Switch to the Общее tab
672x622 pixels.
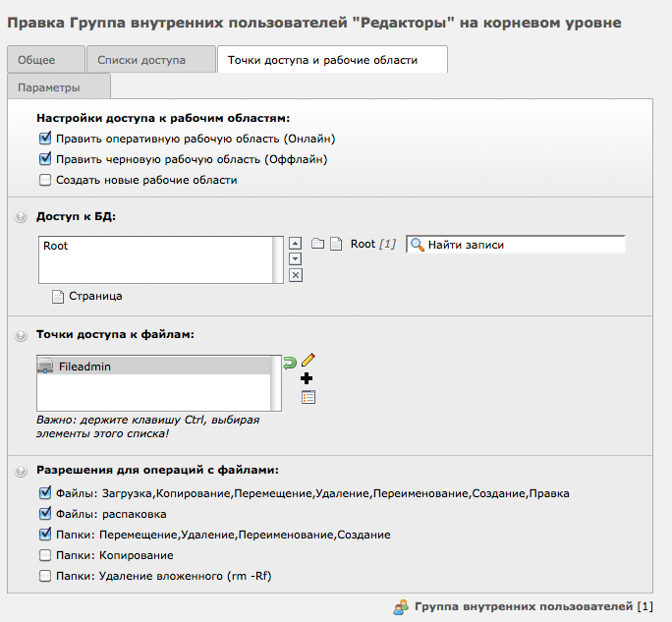[x=44, y=60]
